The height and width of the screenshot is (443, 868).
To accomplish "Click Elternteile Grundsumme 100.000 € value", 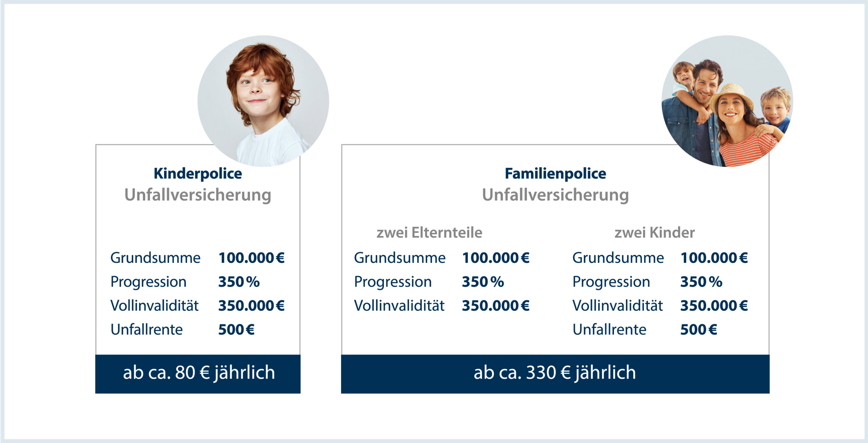I will coord(496,258).
